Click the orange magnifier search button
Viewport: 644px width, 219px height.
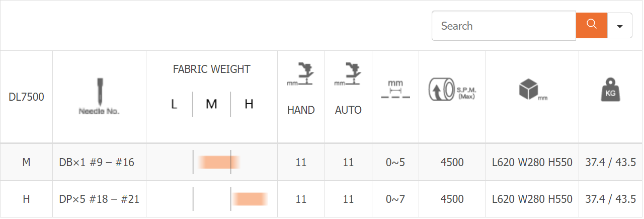(x=592, y=25)
